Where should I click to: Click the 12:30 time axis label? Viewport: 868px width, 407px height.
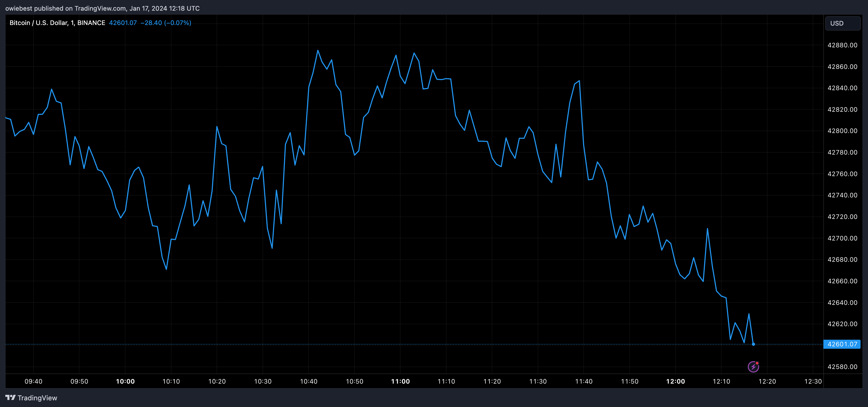point(813,381)
